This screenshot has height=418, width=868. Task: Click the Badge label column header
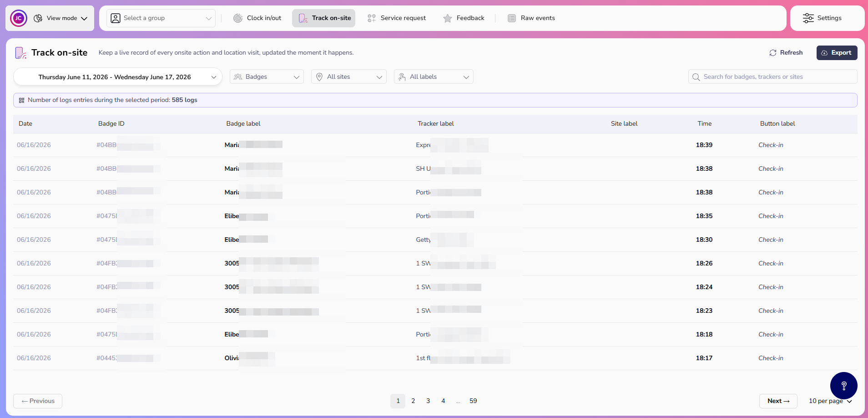(243, 124)
